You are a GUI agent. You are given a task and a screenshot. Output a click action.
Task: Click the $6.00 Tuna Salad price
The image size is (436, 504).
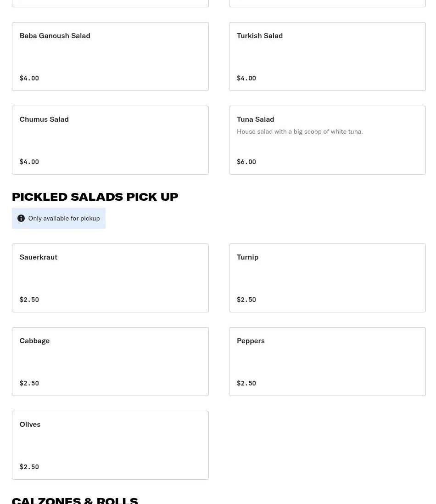[x=246, y=162]
